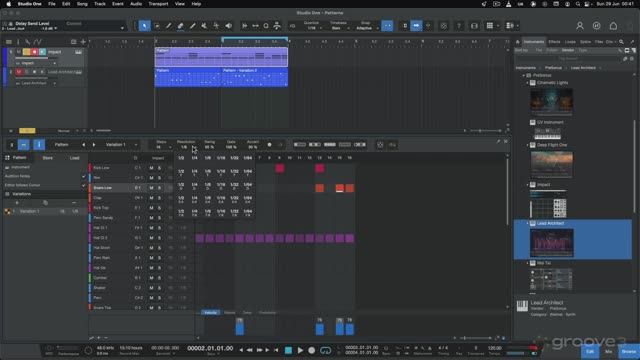The image size is (640, 360).
Task: Toggle the blue info i button in editor
Action: (39, 144)
